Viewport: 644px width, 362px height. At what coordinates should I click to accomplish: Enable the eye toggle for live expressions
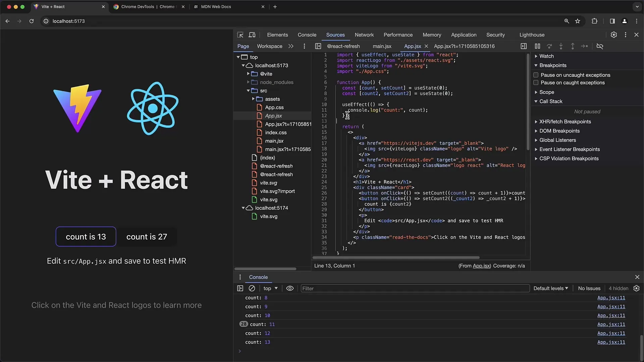(x=290, y=288)
